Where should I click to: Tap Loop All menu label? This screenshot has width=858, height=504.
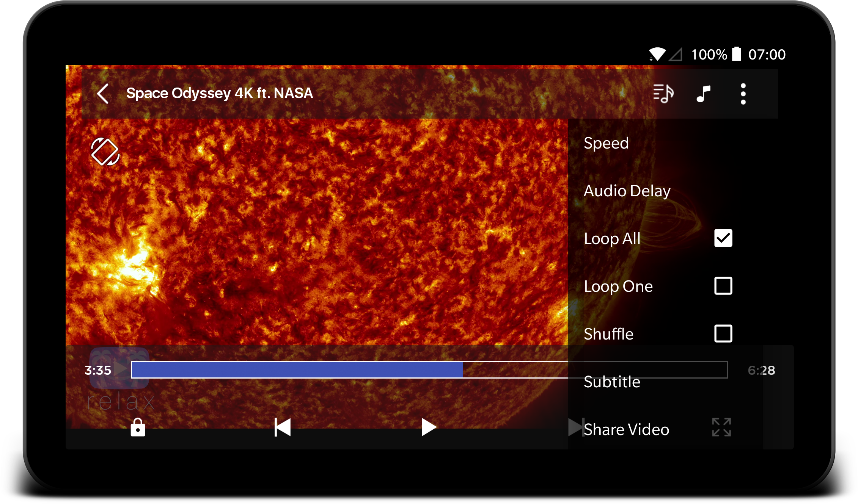[x=612, y=239]
